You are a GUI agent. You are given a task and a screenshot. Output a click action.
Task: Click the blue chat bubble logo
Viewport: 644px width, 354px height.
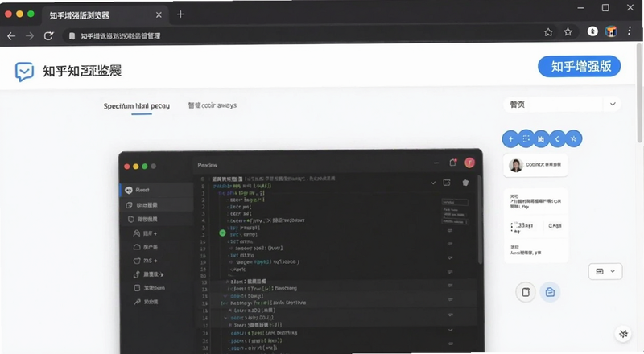tap(24, 72)
